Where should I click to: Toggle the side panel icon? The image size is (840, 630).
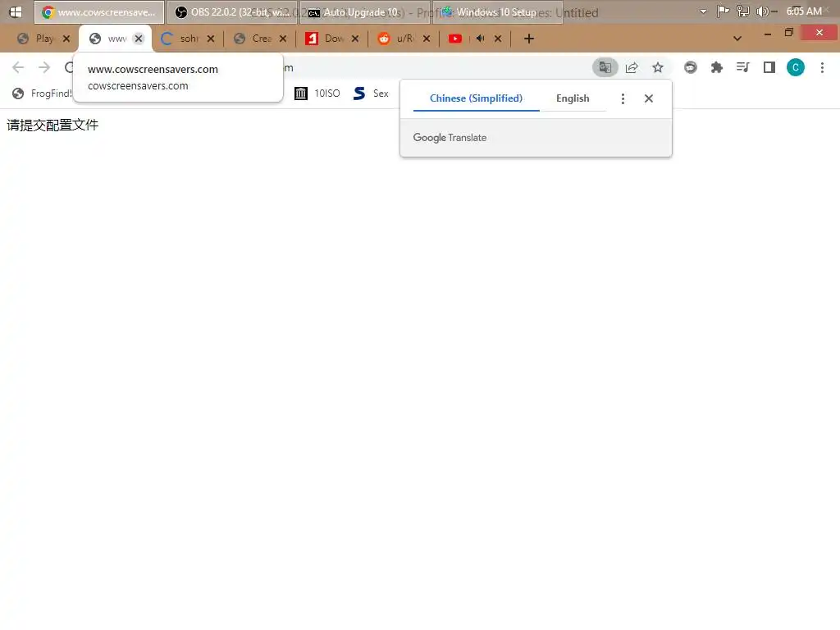[769, 67]
